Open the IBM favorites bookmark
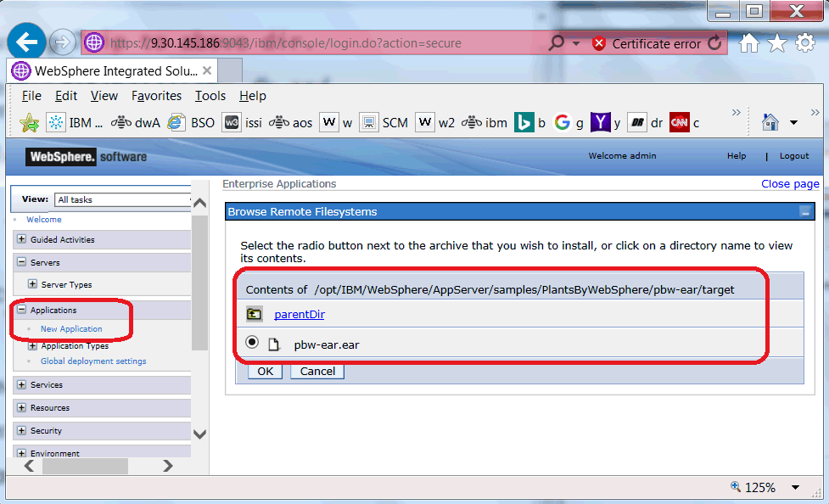Image resolution: width=829 pixels, height=504 pixels. 75,123
